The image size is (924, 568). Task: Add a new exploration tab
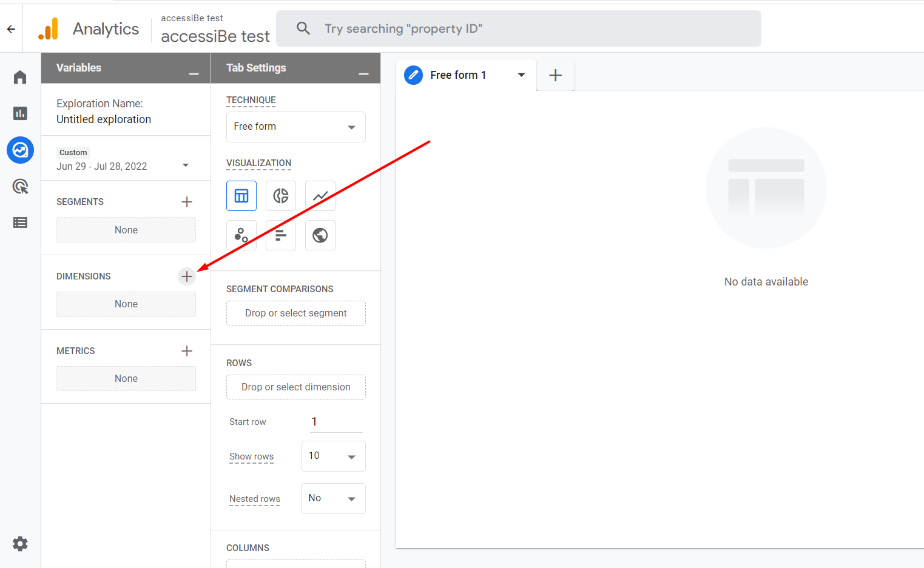click(555, 75)
